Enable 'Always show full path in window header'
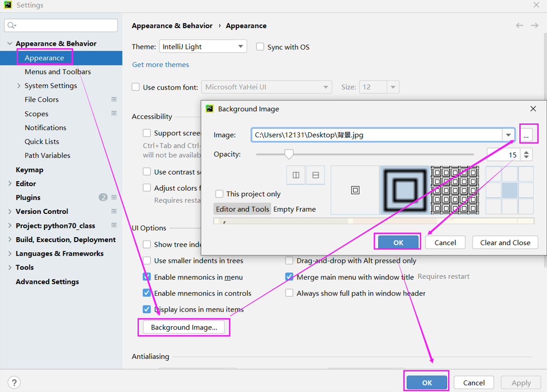The image size is (547, 392). click(289, 293)
